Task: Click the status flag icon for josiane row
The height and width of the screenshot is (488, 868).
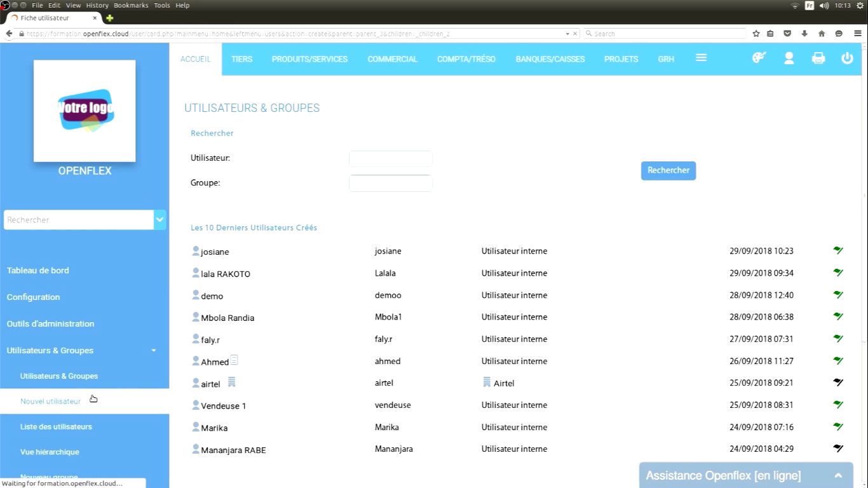Action: [838, 250]
